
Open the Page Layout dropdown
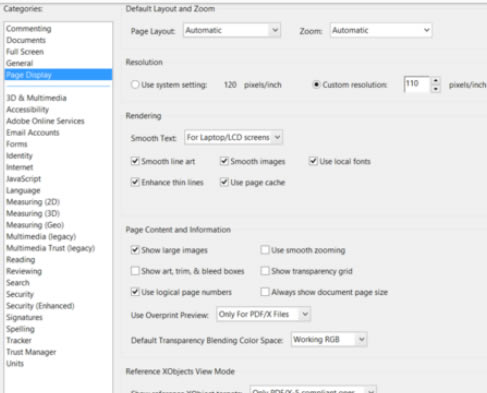tap(232, 30)
